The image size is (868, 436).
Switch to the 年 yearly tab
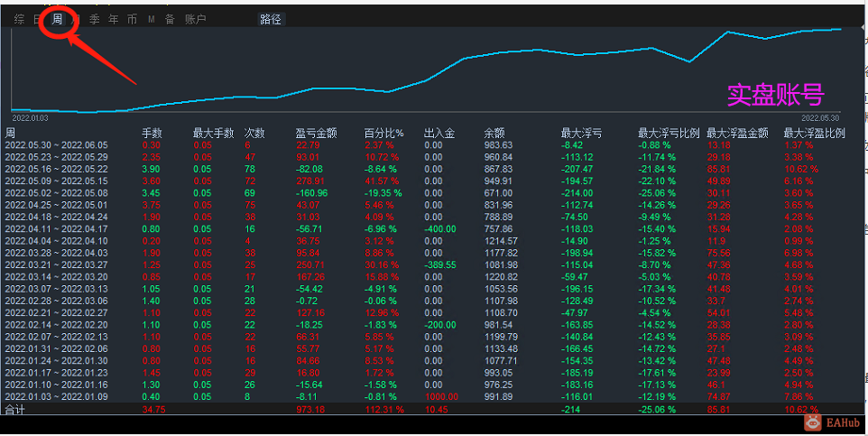point(114,19)
